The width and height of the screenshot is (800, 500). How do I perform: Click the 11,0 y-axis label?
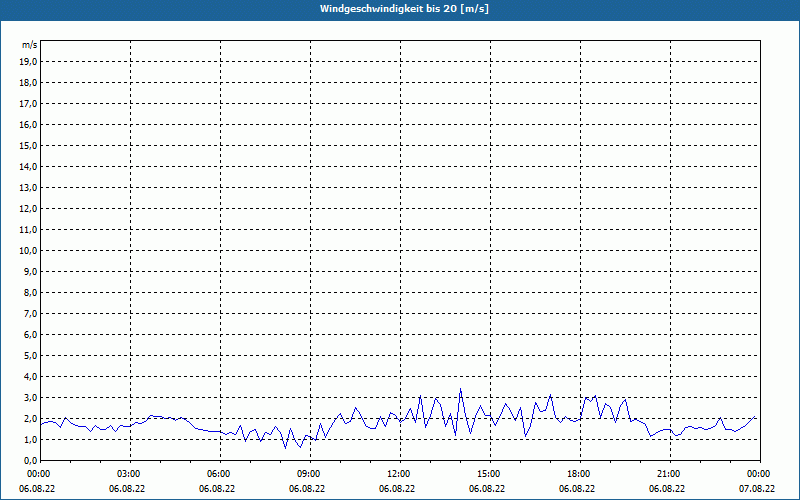pos(28,230)
